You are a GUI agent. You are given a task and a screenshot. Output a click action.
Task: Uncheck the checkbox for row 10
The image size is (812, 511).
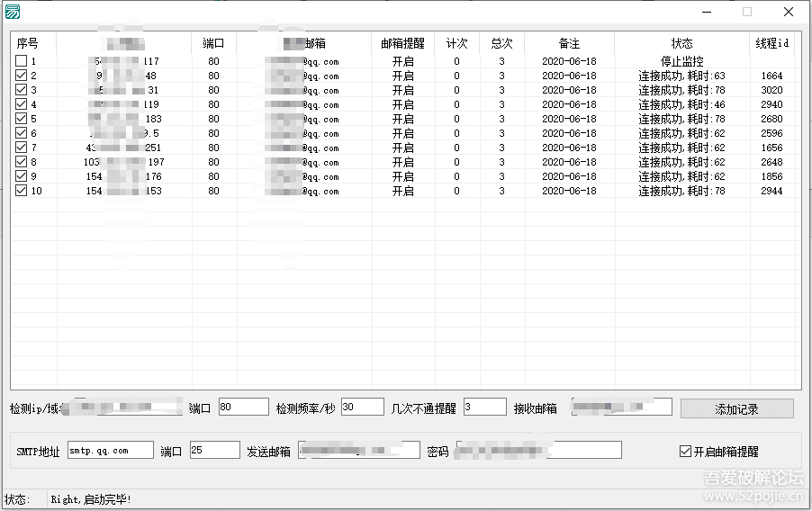tap(21, 191)
